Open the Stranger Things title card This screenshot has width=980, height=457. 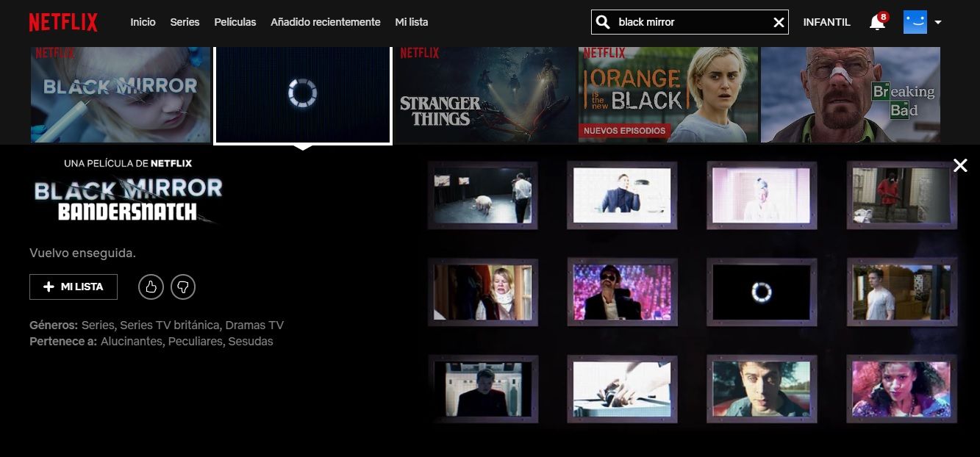click(486, 95)
